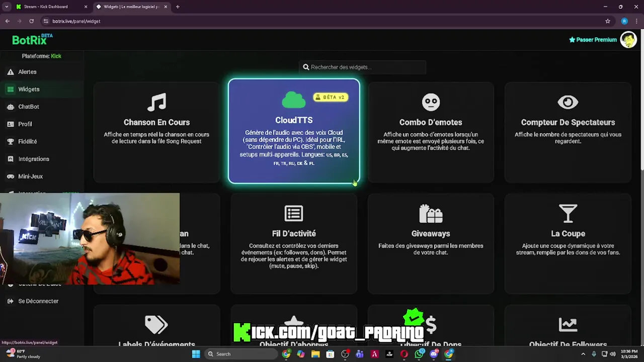644x362 pixels.
Task: Open the Chrome three-dot menu
Action: pos(636,21)
